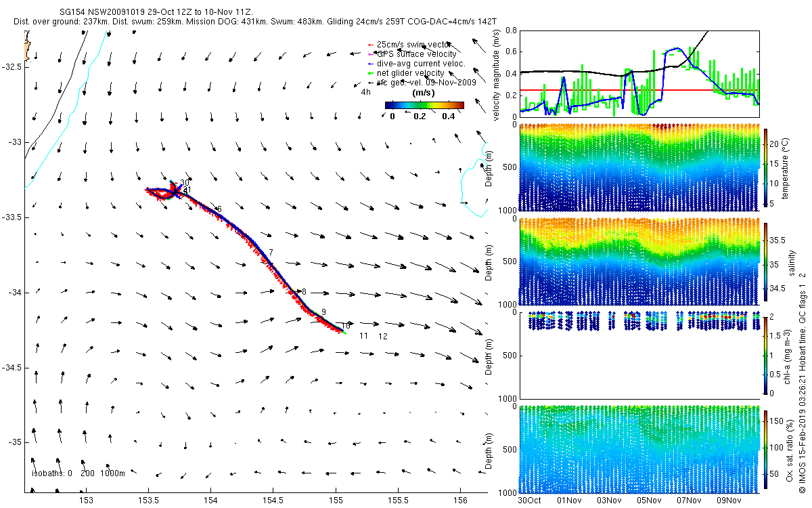Click latitude tick '-34' on the map axis

coord(15,292)
